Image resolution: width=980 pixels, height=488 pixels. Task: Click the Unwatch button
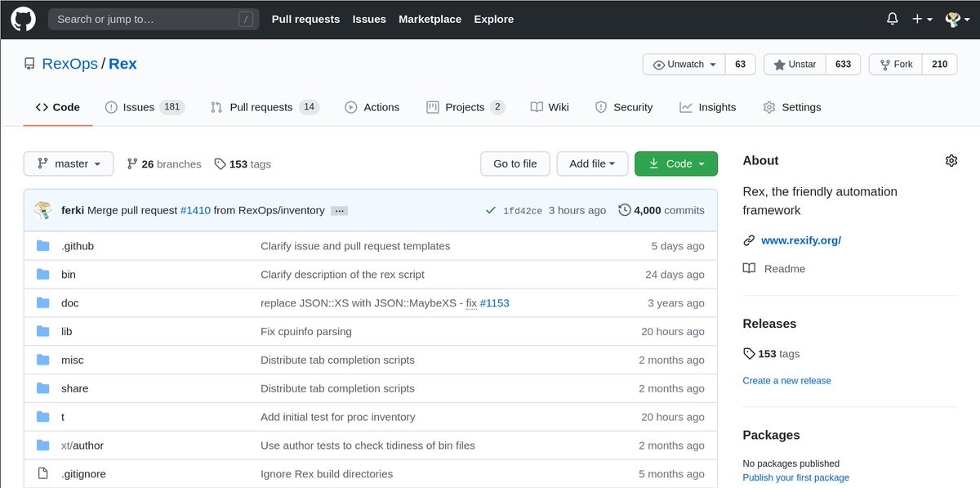685,65
